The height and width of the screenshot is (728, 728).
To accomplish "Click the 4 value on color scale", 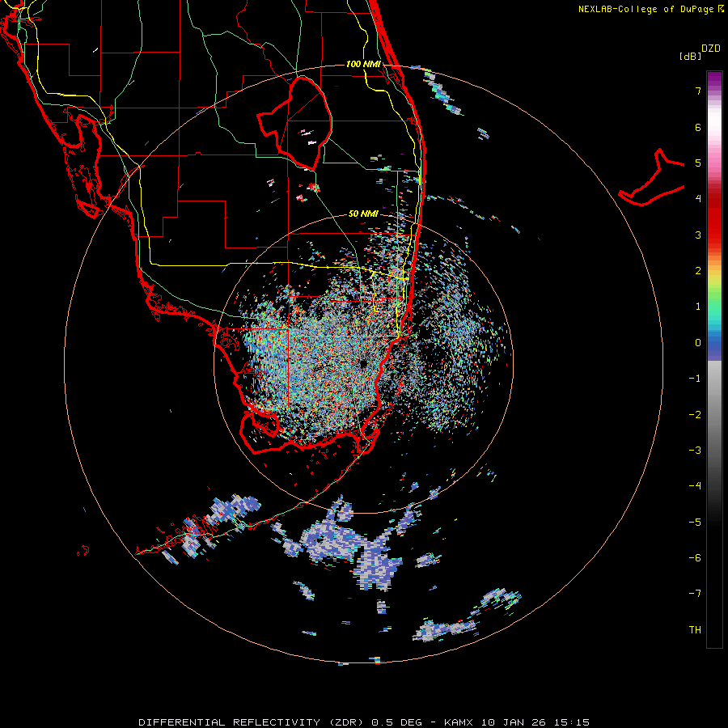I will [x=698, y=199].
